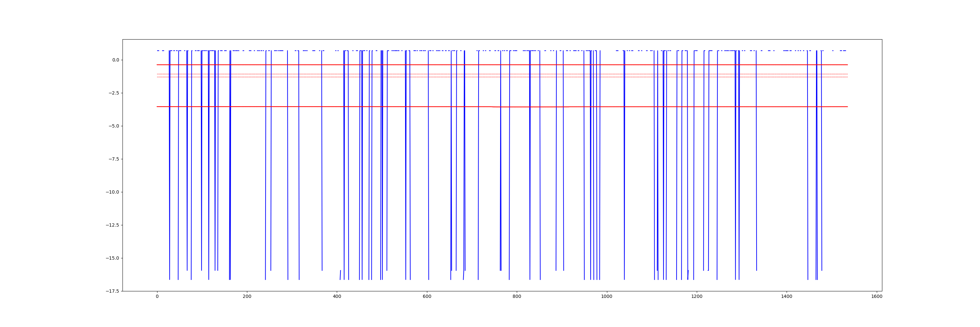Click the y-axis label 0.0

[115, 60]
